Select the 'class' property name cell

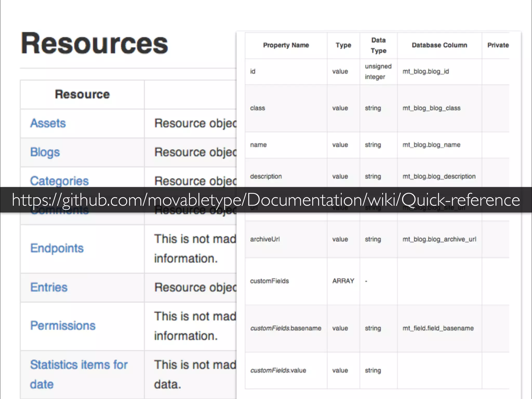point(286,108)
